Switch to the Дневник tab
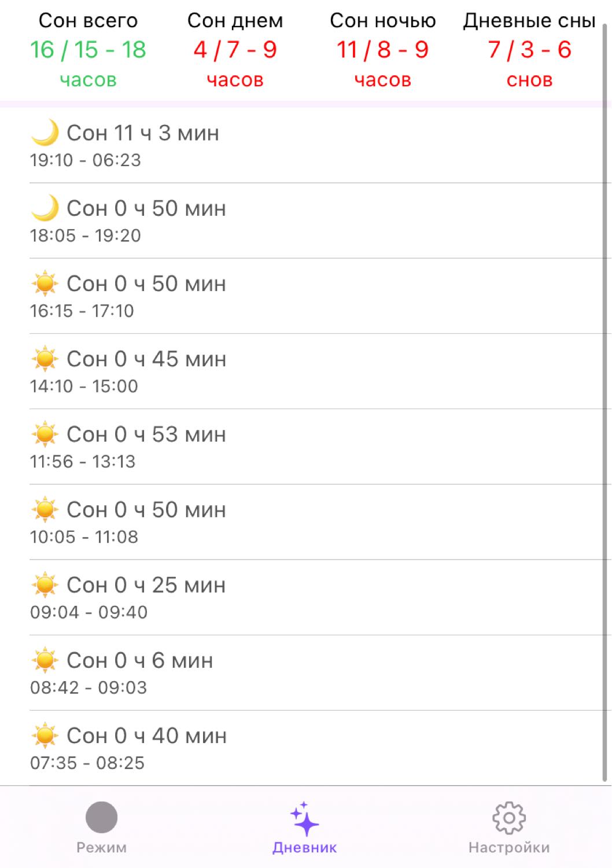The image size is (612, 868). tap(305, 826)
